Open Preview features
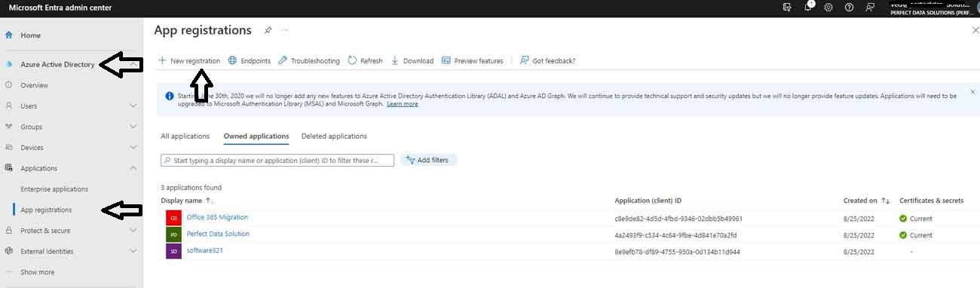Image resolution: width=980 pixels, height=288 pixels. click(473, 61)
